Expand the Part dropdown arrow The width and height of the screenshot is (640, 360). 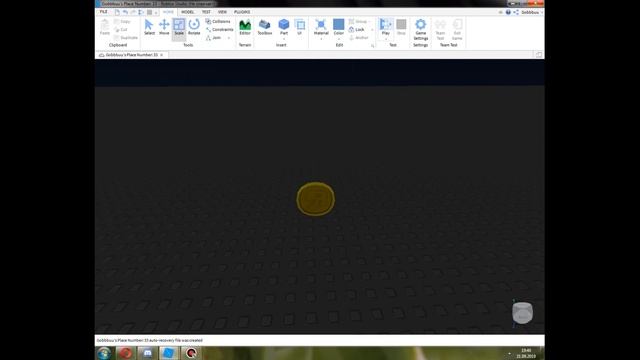pyautogui.click(x=284, y=39)
